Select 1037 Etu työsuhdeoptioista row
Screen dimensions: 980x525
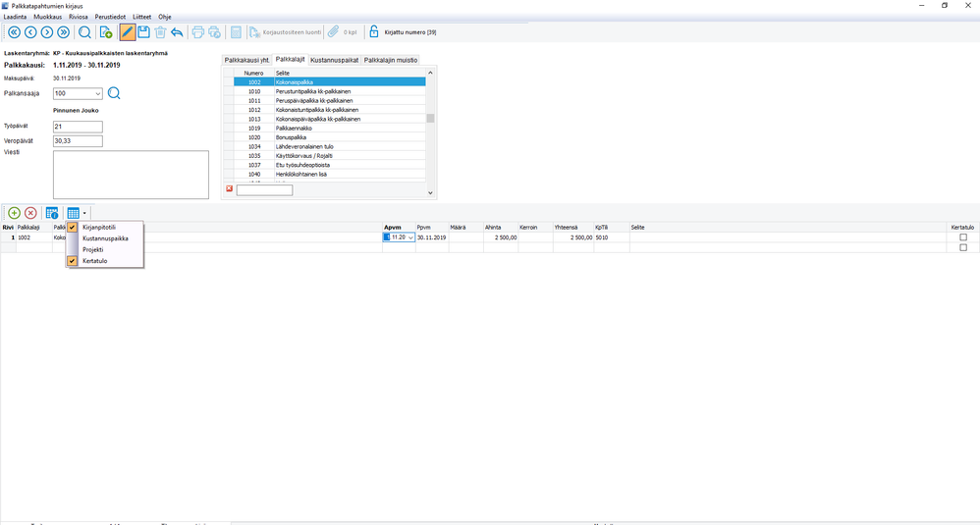(x=329, y=166)
